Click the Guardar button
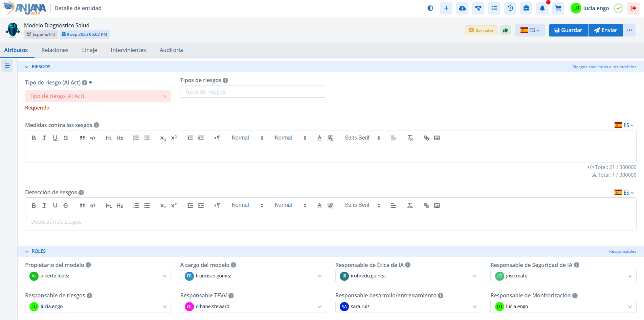The height and width of the screenshot is (320, 644). point(568,30)
